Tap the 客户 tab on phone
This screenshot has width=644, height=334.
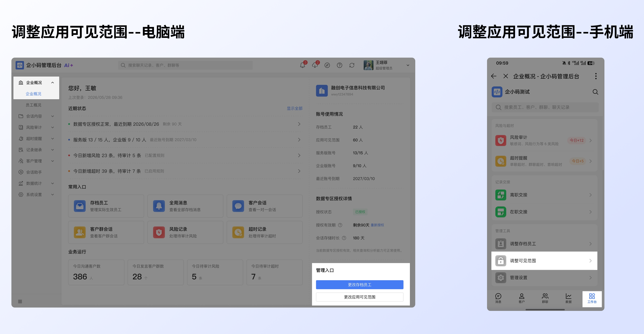pos(522,298)
